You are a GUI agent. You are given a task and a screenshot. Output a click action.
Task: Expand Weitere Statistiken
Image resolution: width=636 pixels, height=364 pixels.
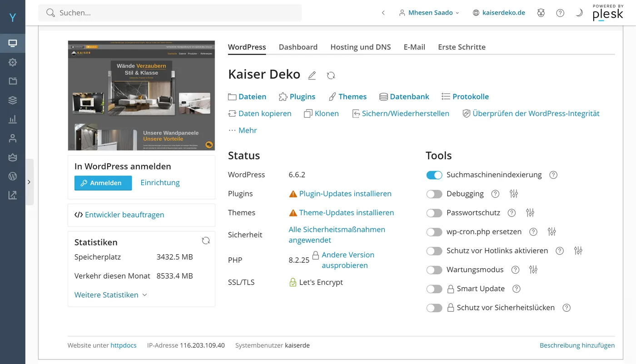tap(111, 295)
